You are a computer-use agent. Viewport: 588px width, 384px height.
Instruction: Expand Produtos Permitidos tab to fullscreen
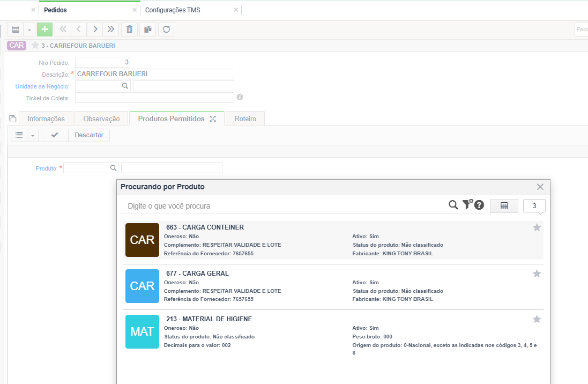[x=213, y=119]
